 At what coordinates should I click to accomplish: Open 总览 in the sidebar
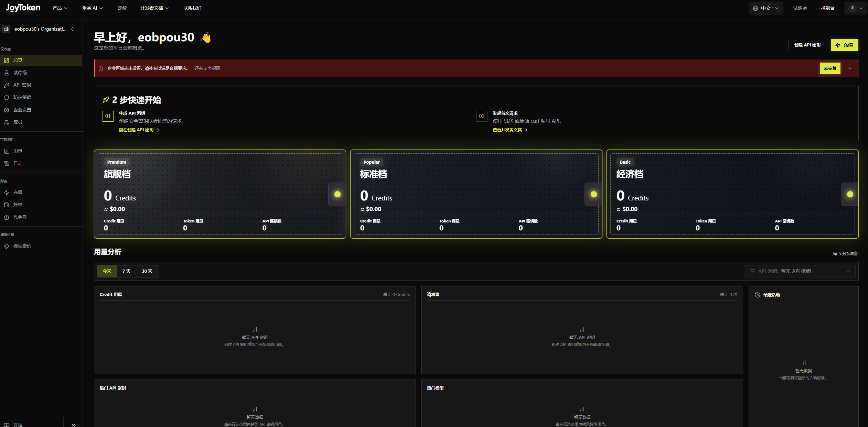click(41, 60)
